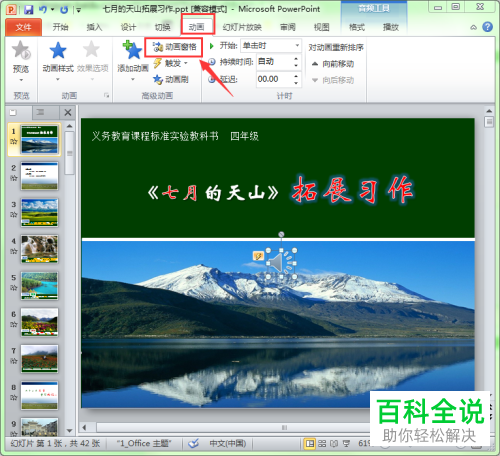Click the Undo arrow icon

pyautogui.click(x=43, y=9)
